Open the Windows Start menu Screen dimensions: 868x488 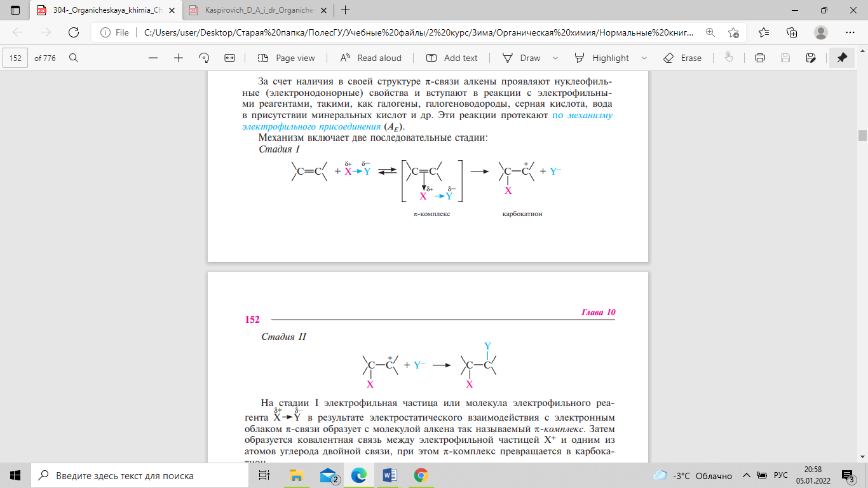[x=15, y=475]
